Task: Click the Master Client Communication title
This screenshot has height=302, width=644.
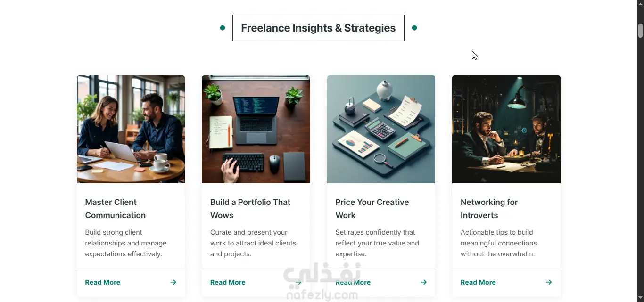Action: (x=116, y=209)
